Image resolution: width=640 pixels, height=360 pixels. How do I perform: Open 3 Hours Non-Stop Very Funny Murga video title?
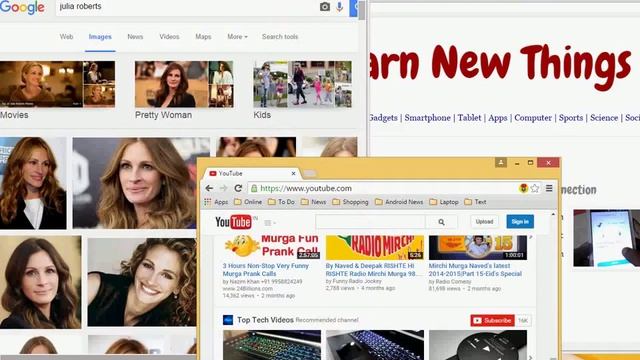(266, 270)
